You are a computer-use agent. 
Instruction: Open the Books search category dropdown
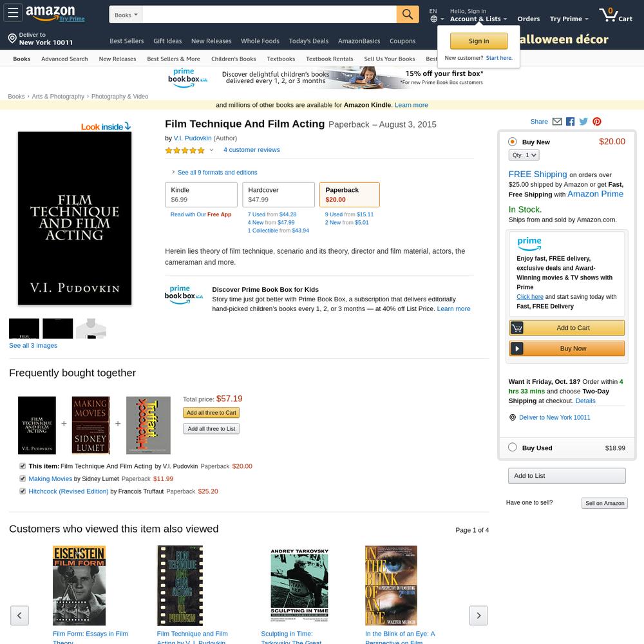point(126,15)
